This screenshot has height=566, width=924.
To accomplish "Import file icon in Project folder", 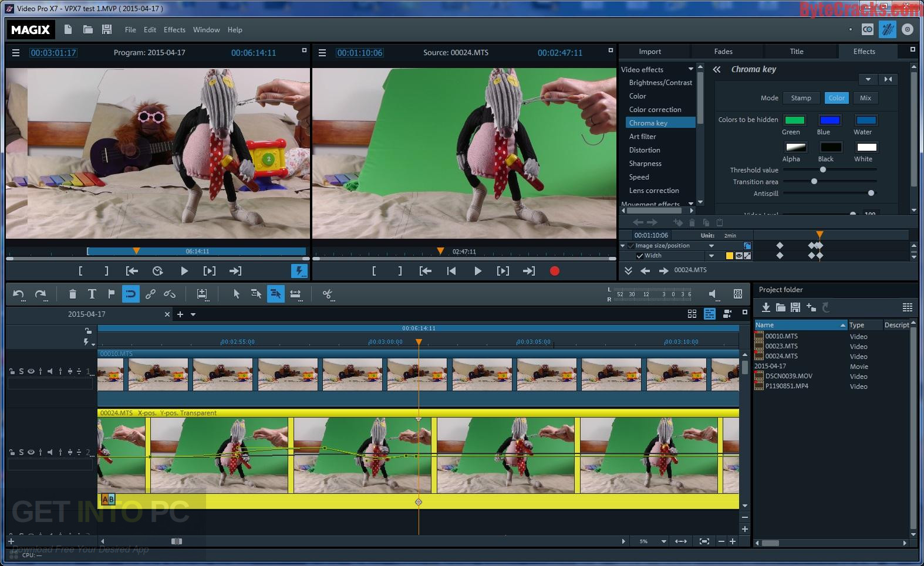I will point(765,307).
